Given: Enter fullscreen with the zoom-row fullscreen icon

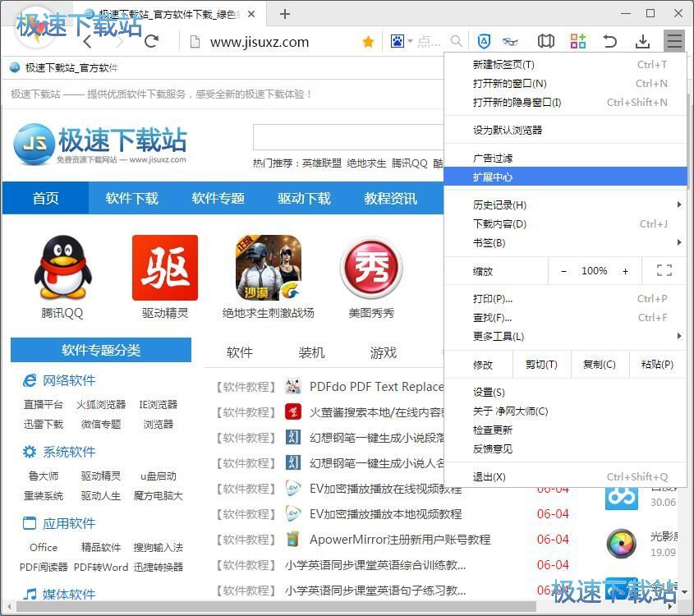Looking at the screenshot, I should click(664, 270).
